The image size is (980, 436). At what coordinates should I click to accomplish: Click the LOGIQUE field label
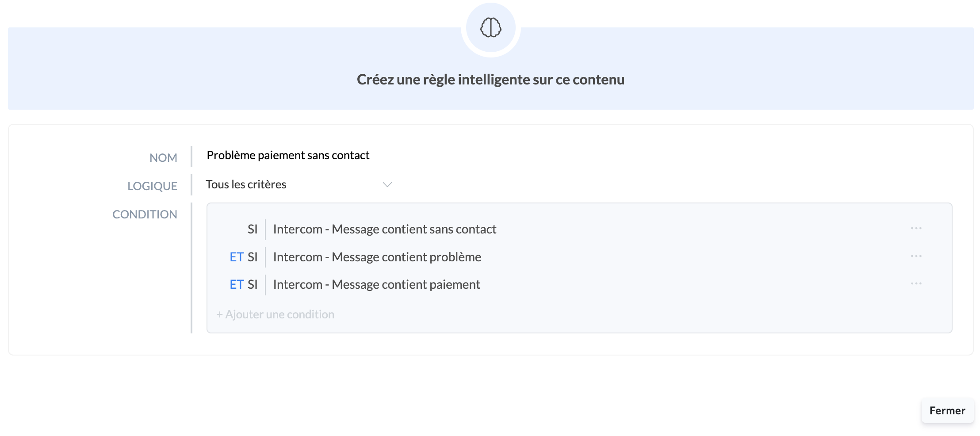tap(152, 186)
